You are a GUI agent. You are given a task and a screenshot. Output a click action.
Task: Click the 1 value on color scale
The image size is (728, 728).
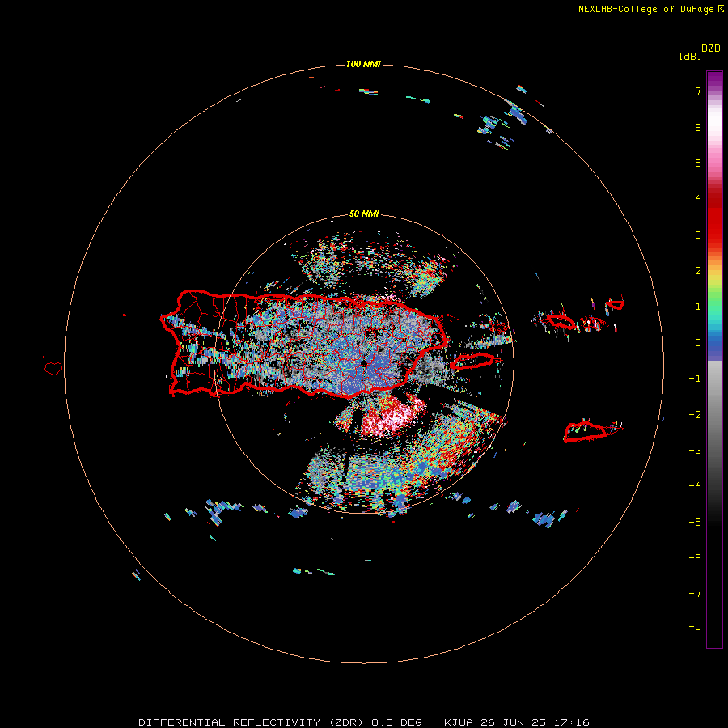coord(698,307)
